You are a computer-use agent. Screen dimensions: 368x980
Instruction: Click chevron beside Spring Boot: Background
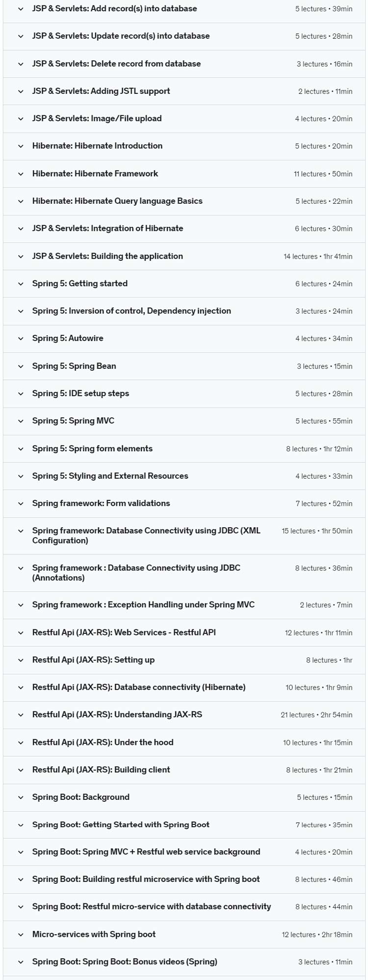tap(21, 798)
